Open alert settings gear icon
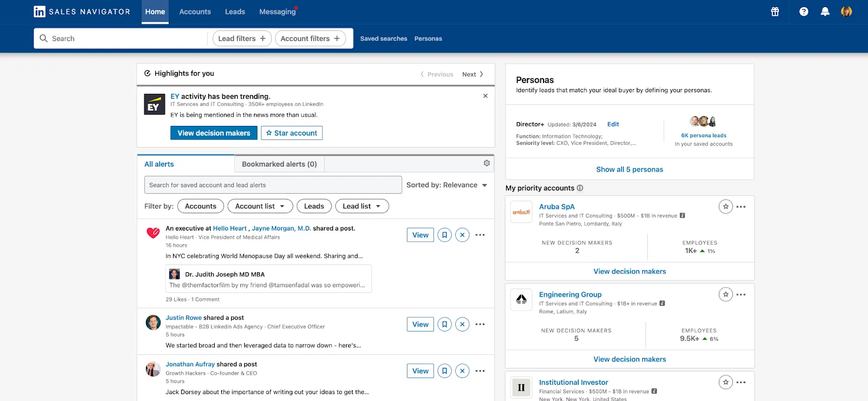868x401 pixels. coord(487,163)
